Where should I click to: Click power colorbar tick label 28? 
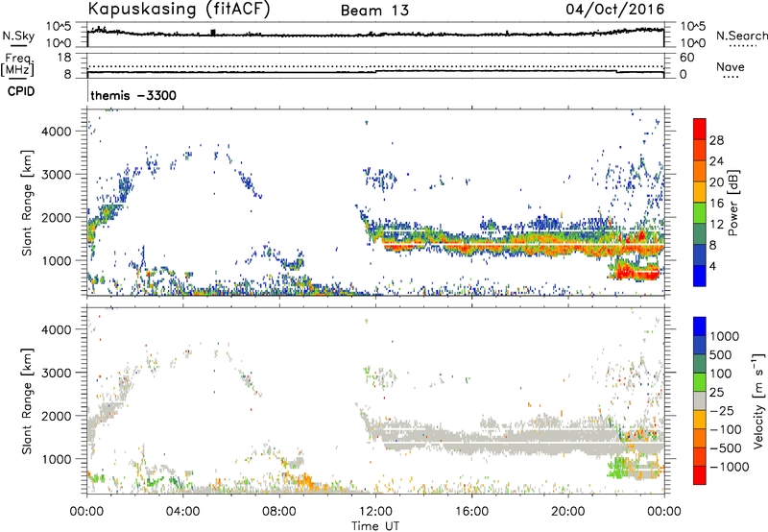[716, 140]
